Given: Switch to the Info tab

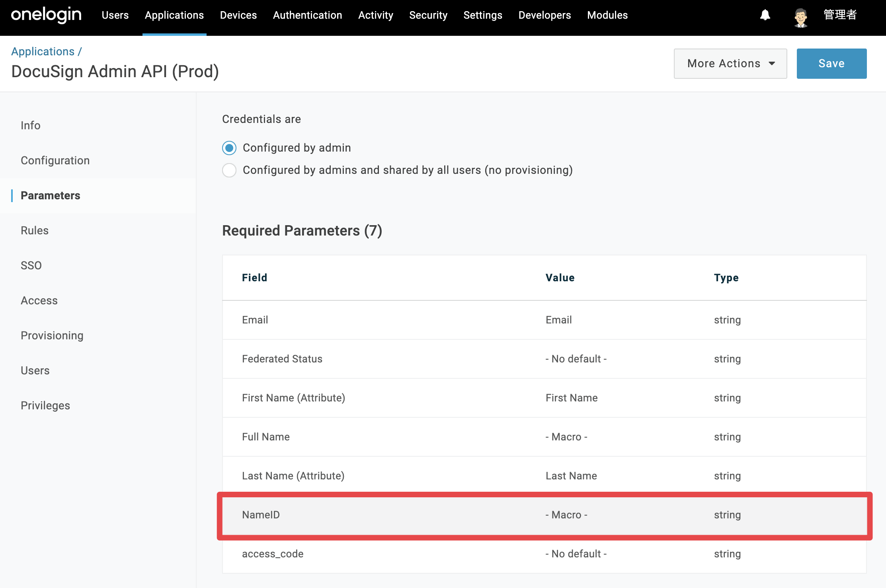Looking at the screenshot, I should (31, 126).
